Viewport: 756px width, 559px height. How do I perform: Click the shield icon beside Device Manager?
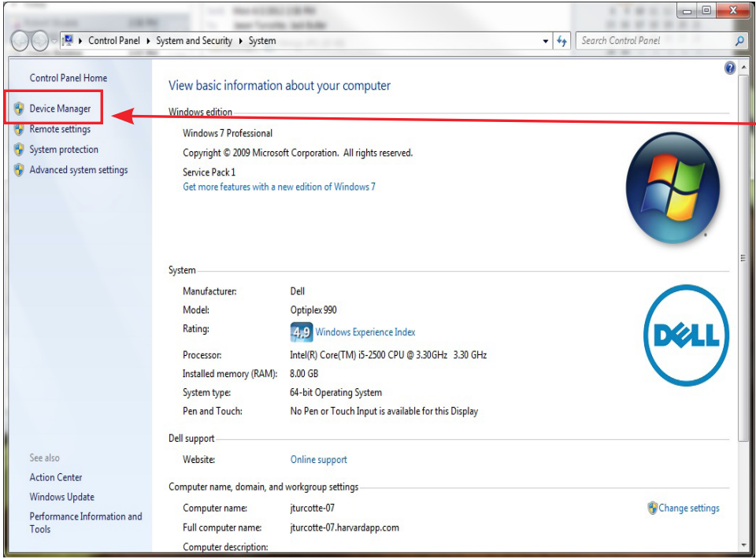pos(19,109)
